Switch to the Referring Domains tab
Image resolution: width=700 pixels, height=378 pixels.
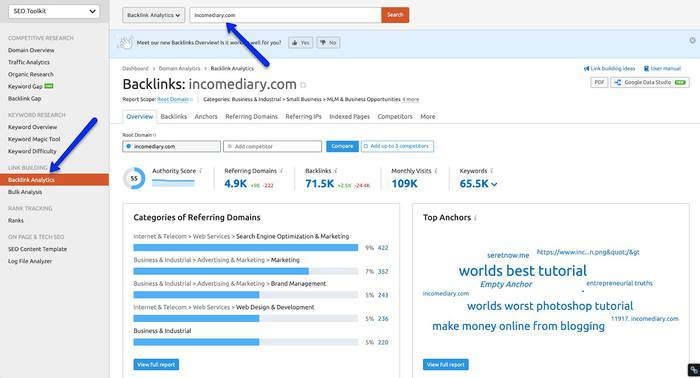[x=251, y=116]
